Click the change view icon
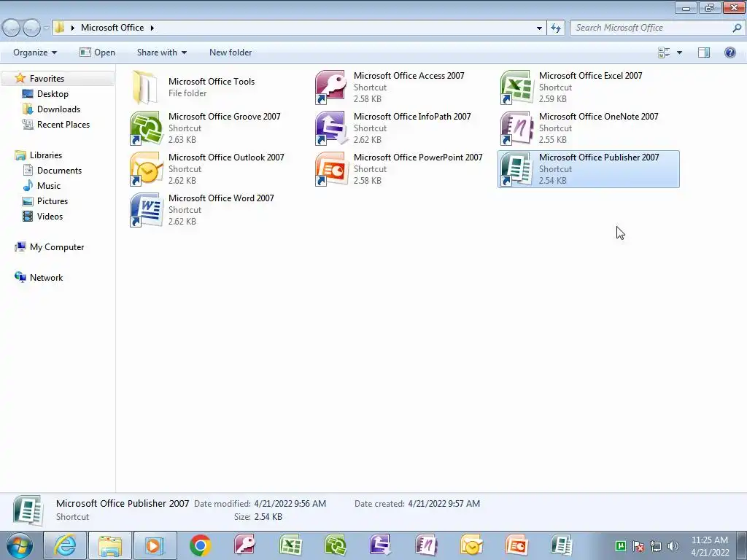Viewport: 747px width, 560px height. click(x=664, y=52)
